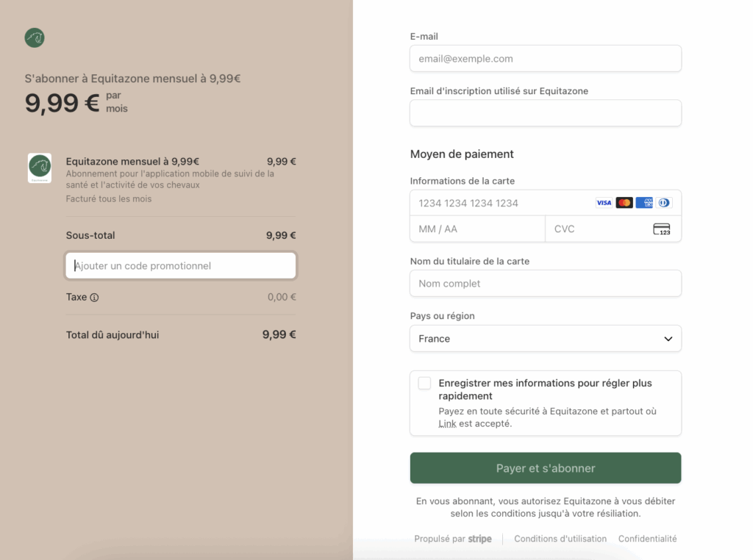Focus the Ajouter un code promotionnel field
The width and height of the screenshot is (753, 560).
181,266
